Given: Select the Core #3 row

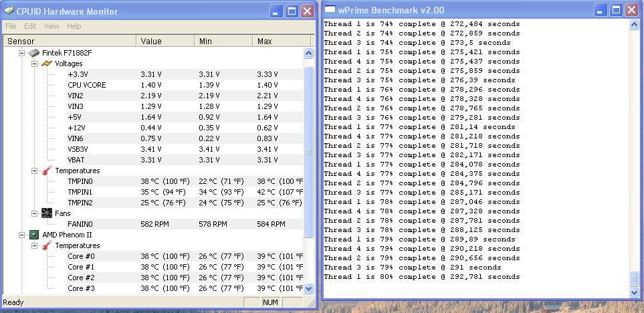Looking at the screenshot, I should (x=184, y=288).
